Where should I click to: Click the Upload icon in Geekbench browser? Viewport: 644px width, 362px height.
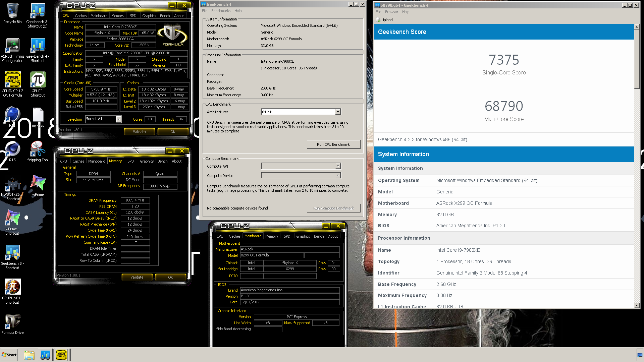point(384,20)
